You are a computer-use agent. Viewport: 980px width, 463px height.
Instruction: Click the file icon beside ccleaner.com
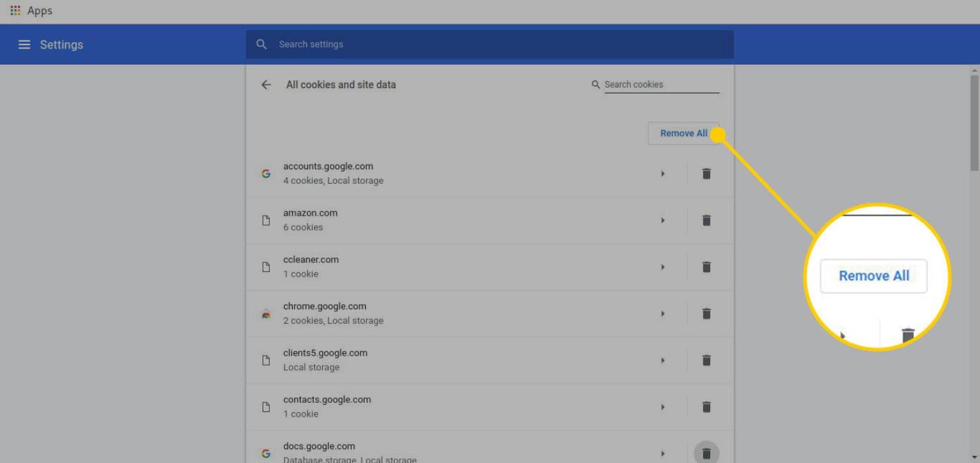(x=266, y=267)
